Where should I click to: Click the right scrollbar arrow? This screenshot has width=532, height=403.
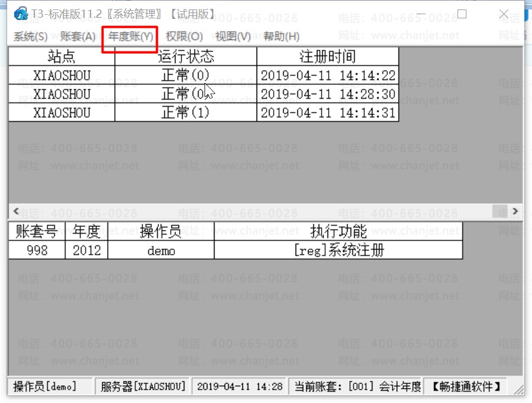515,211
